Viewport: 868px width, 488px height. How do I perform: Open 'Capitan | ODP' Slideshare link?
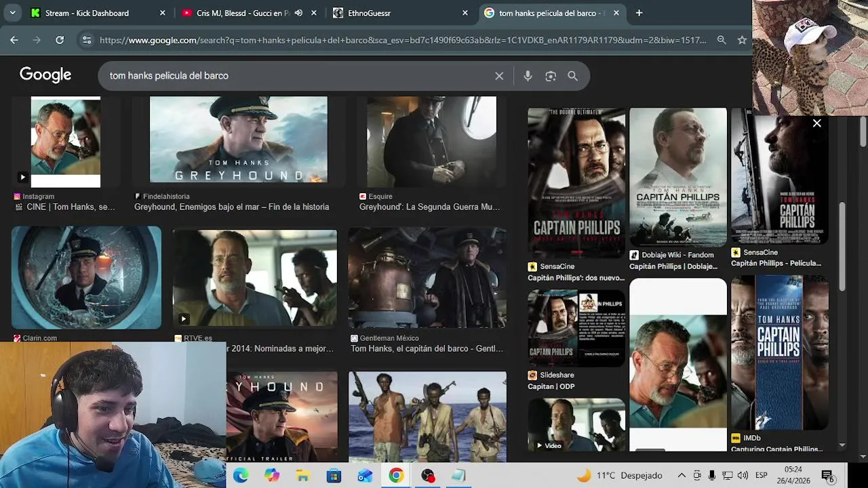[551, 386]
